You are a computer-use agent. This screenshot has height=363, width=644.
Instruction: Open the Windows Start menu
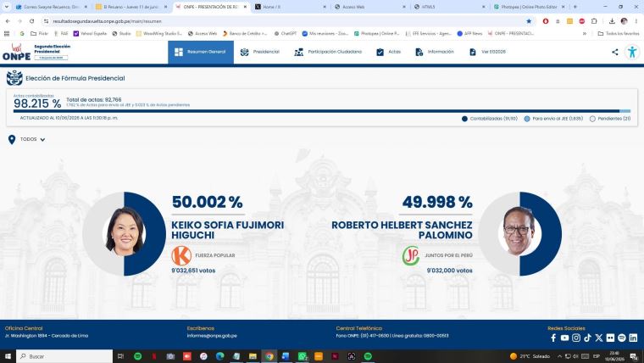(8, 356)
